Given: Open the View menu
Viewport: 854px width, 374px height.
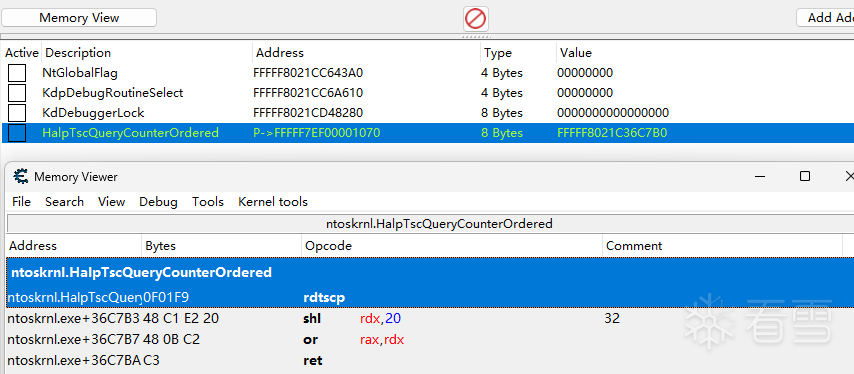Looking at the screenshot, I should click(112, 202).
